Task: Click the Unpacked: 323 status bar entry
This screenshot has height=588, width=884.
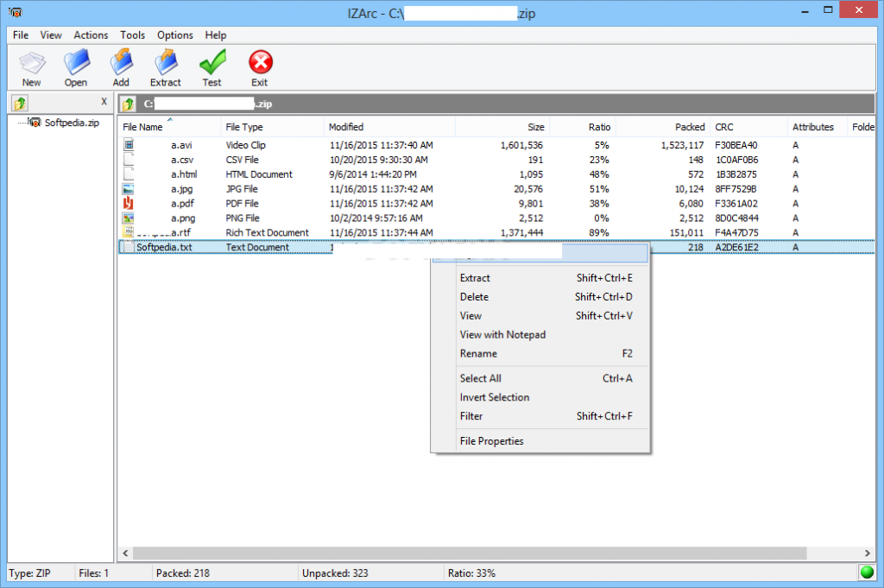Action: click(x=335, y=572)
